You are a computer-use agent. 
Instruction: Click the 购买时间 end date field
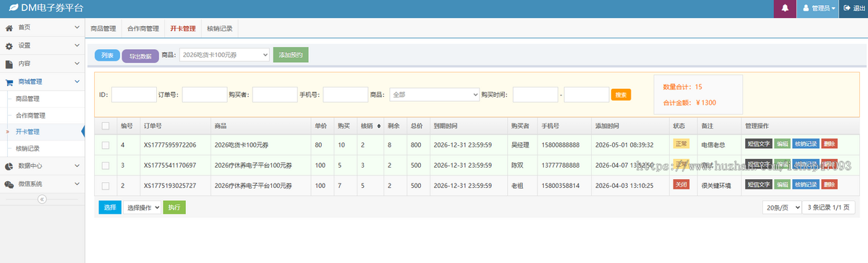tap(587, 95)
